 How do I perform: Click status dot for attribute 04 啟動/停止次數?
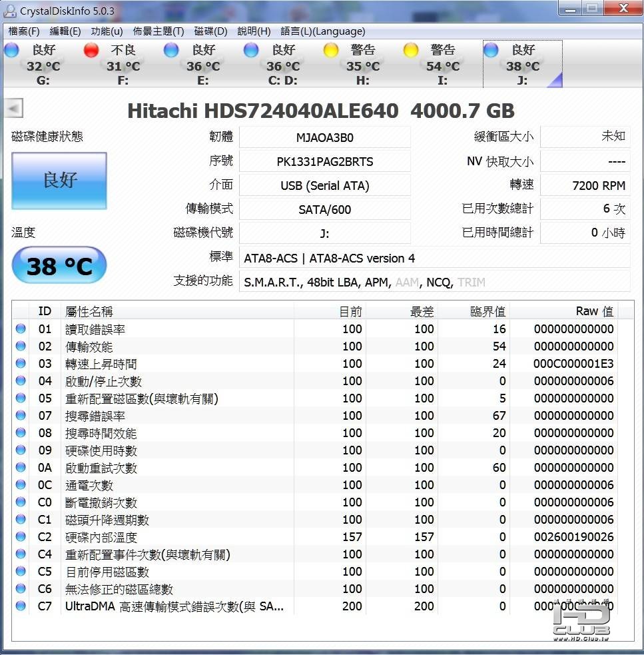click(x=21, y=380)
